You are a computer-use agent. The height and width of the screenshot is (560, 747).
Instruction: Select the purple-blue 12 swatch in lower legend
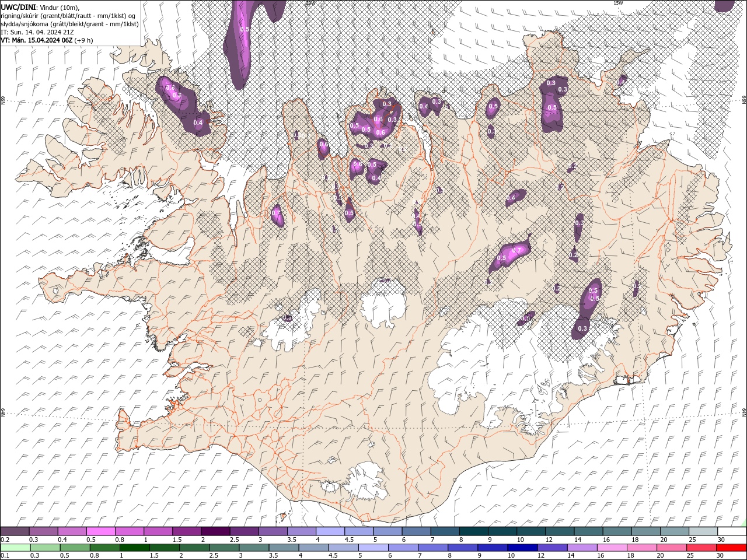coord(553,548)
